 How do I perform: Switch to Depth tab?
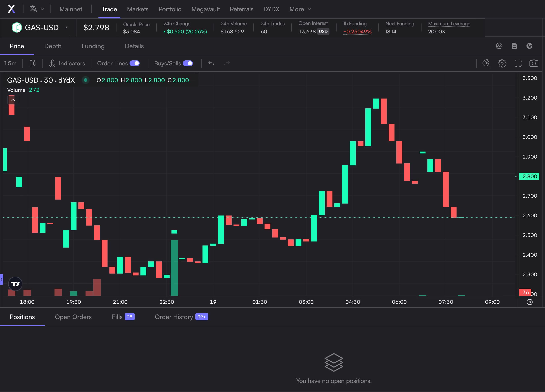pos(53,46)
